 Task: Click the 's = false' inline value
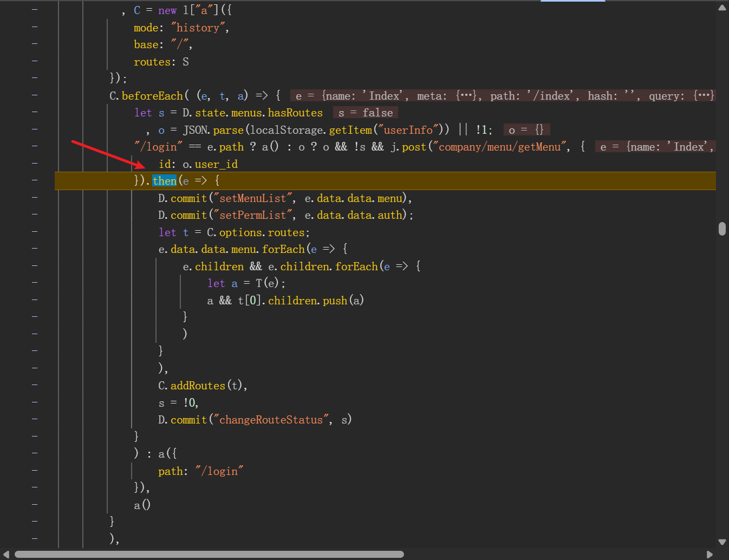tap(366, 113)
